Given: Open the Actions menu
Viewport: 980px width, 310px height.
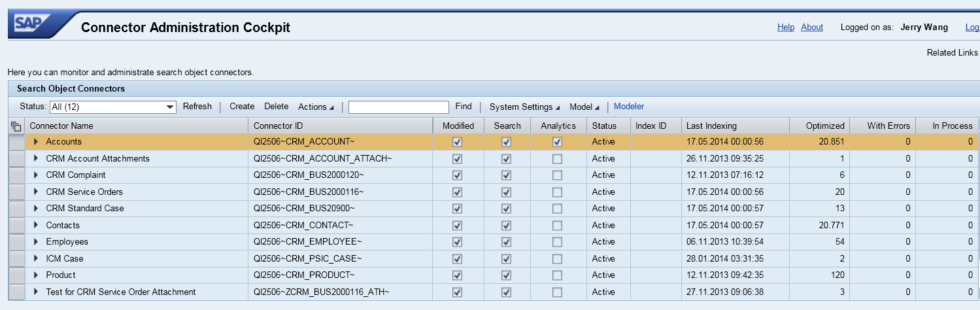Looking at the screenshot, I should 316,107.
